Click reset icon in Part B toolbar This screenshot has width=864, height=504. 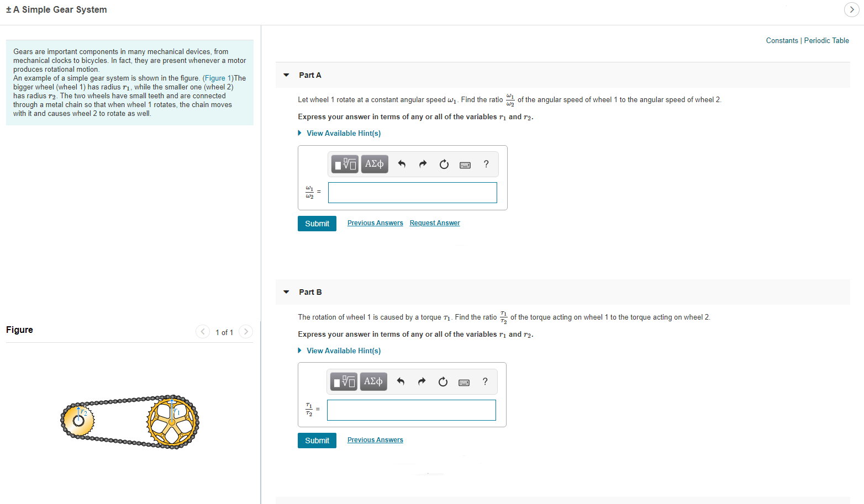point(442,382)
